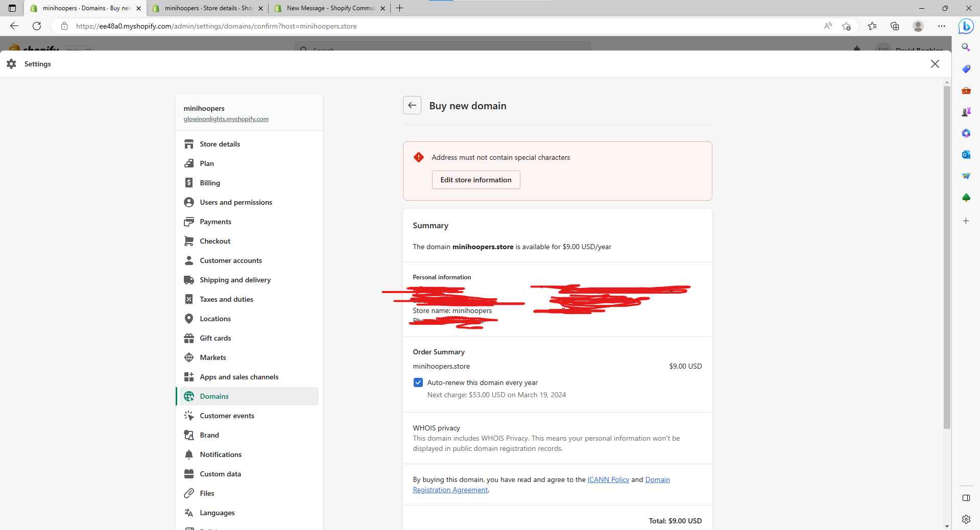Click the Files paperclip icon
Screen dimensions: 980x530
point(189,493)
